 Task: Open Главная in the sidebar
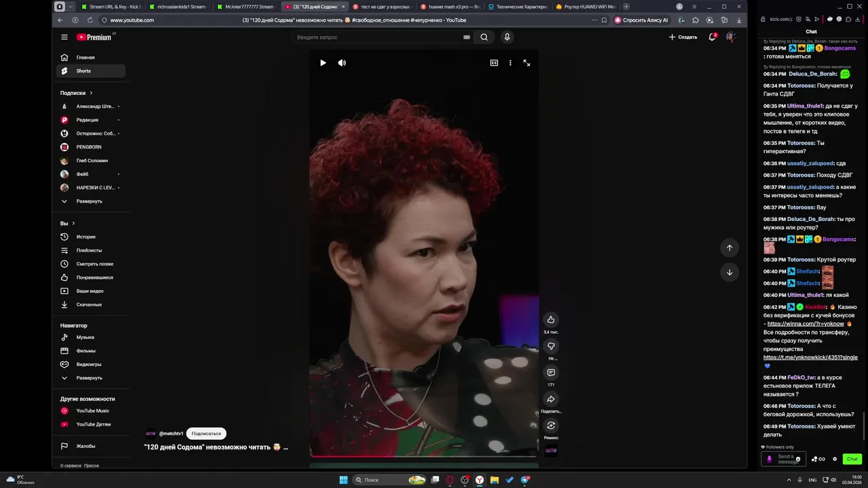pyautogui.click(x=91, y=58)
